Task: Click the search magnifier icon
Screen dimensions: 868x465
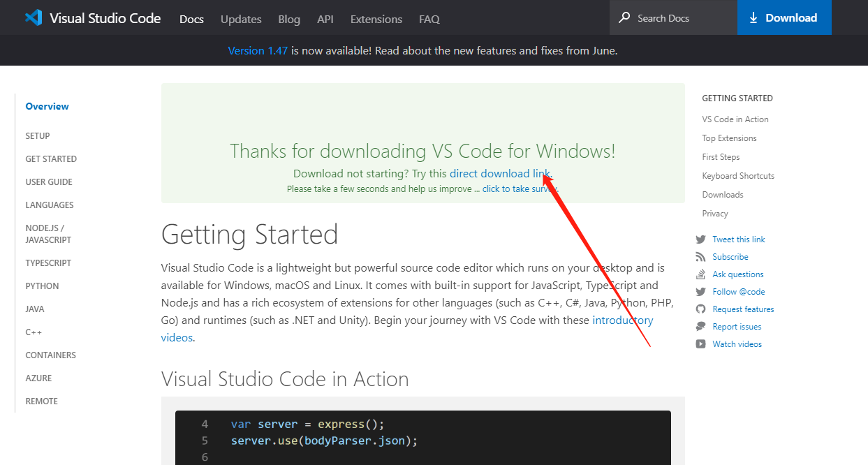Action: 624,17
